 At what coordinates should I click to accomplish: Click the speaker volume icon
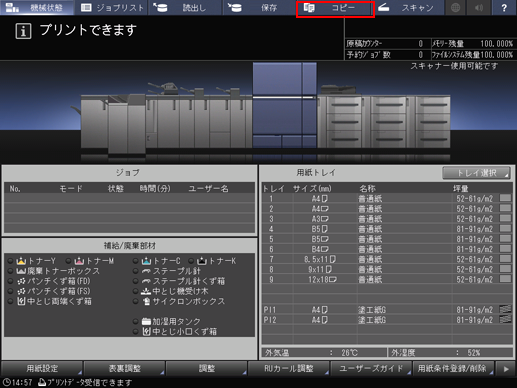pos(479,7)
